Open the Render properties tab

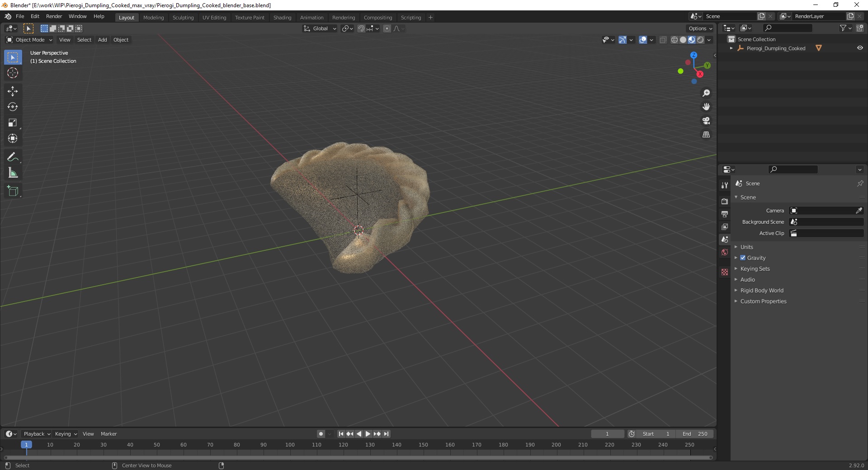click(725, 201)
